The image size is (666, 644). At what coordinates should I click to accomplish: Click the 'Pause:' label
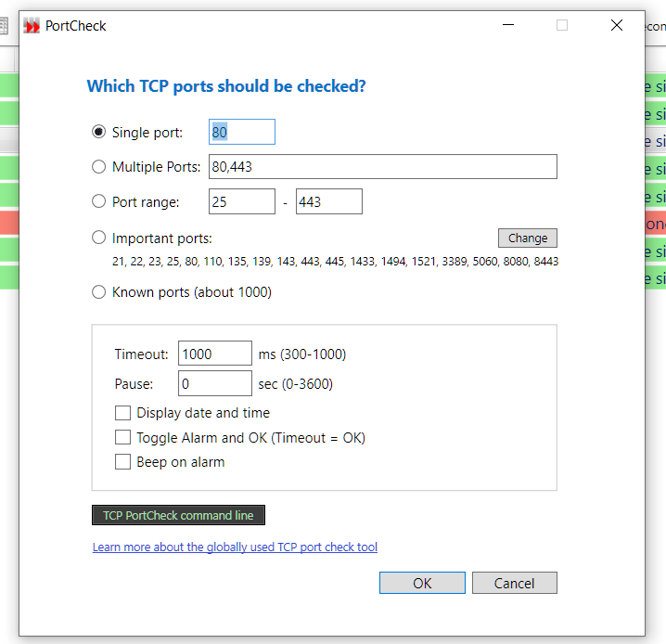(x=134, y=384)
